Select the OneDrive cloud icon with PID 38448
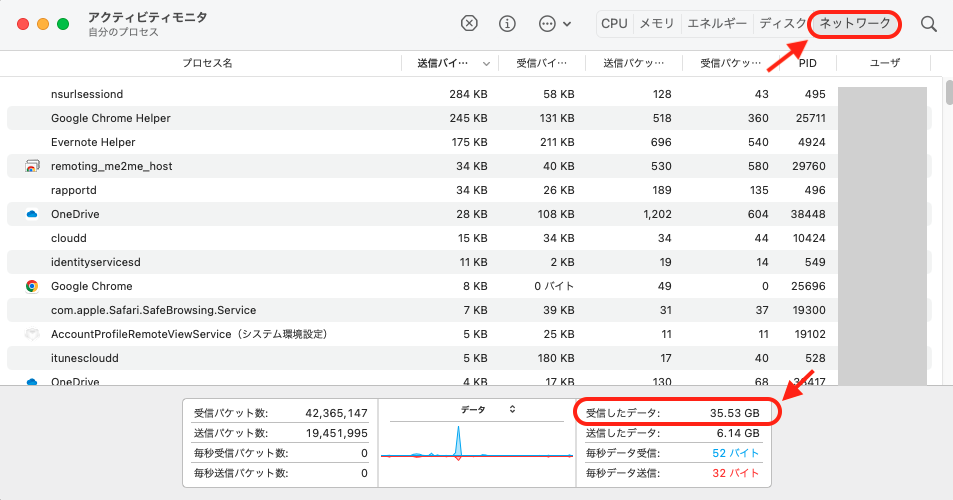This screenshot has width=953, height=500. point(32,214)
